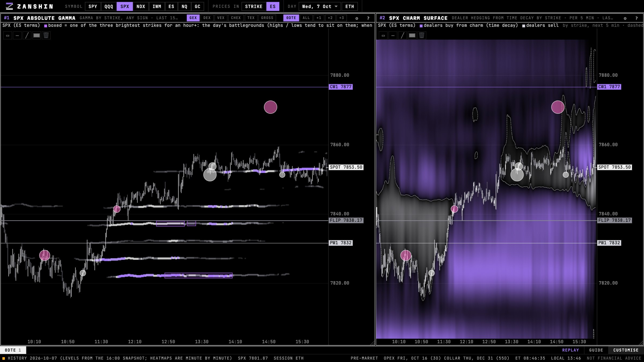Open the day dropdown showing Wed, 7 Oct

tap(320, 6)
